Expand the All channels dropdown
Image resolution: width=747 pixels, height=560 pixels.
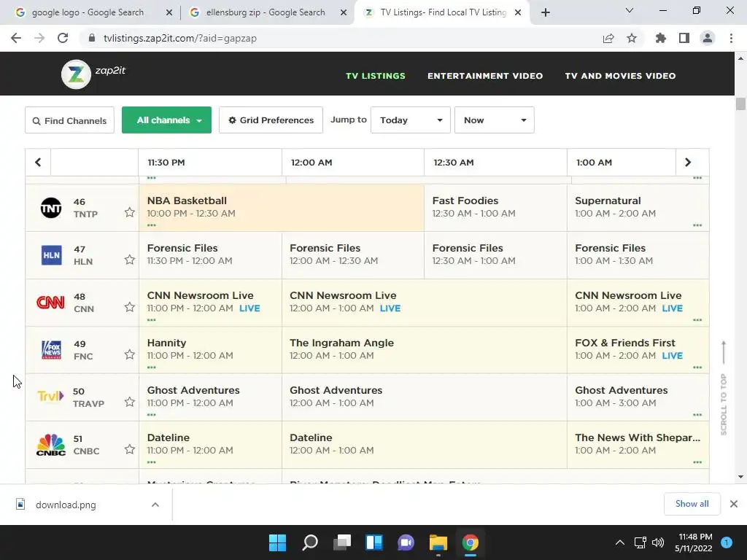point(167,120)
